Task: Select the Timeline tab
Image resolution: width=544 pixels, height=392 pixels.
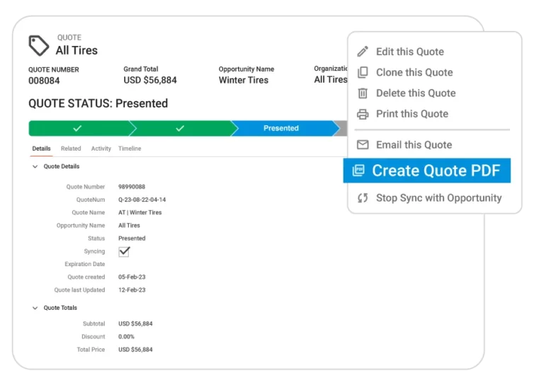Action: (x=130, y=149)
